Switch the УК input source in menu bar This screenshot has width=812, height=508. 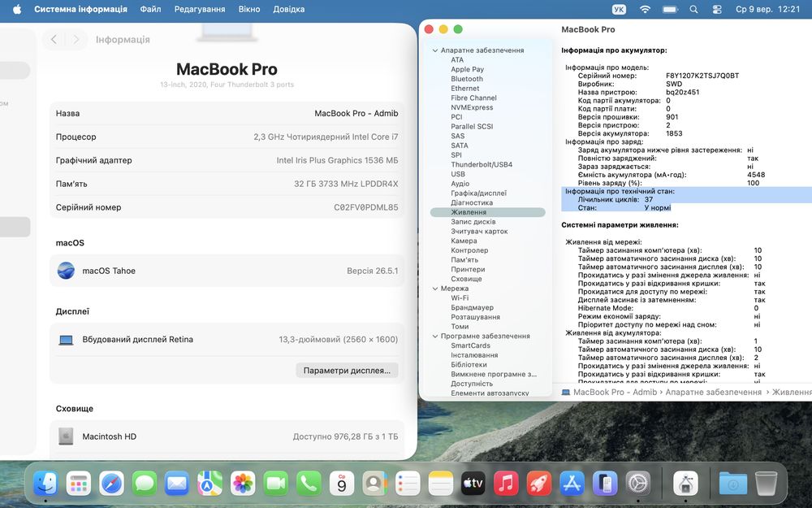tap(619, 9)
